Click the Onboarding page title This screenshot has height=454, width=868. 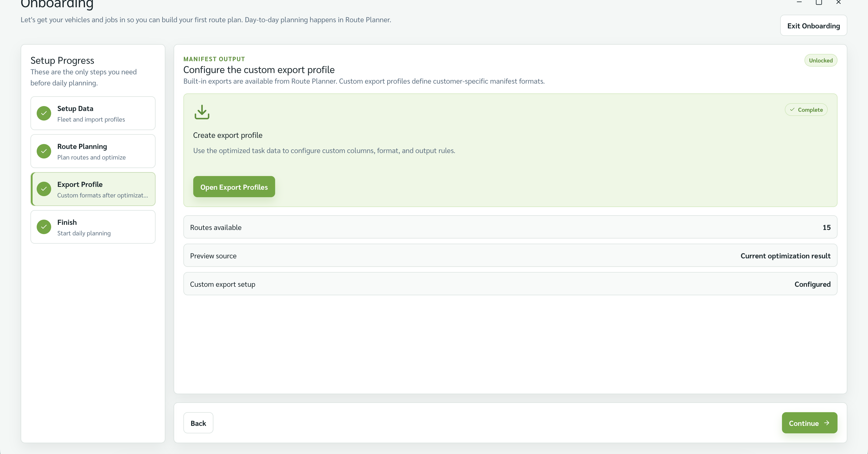pos(57,4)
